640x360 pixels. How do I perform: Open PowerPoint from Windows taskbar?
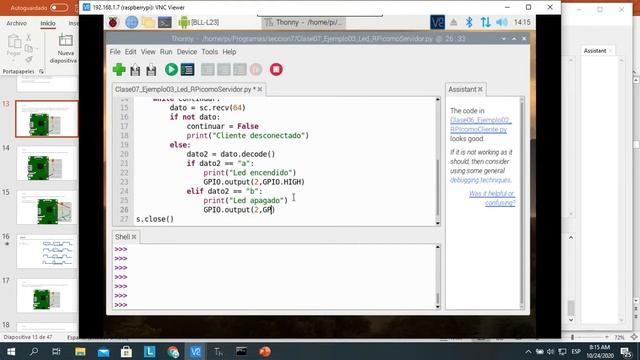tap(265, 351)
